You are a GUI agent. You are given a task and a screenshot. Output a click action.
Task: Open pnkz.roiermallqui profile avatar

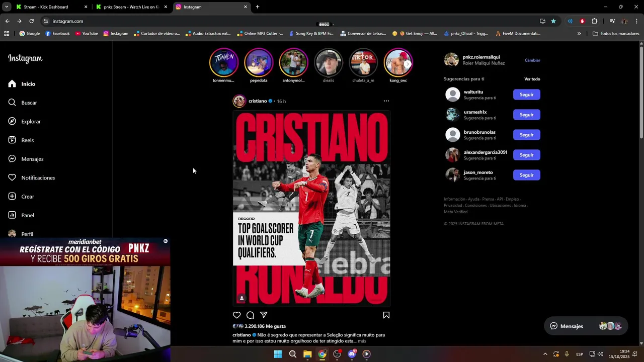click(451, 60)
